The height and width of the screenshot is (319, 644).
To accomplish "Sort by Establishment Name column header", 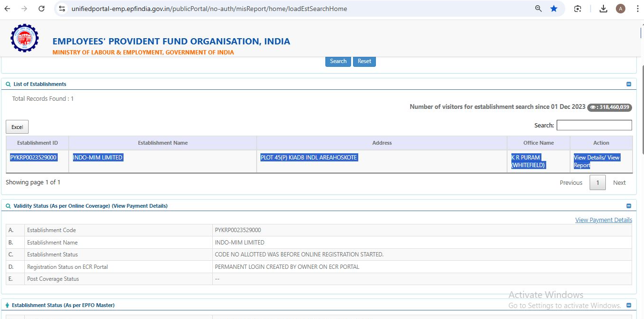I will (x=163, y=143).
